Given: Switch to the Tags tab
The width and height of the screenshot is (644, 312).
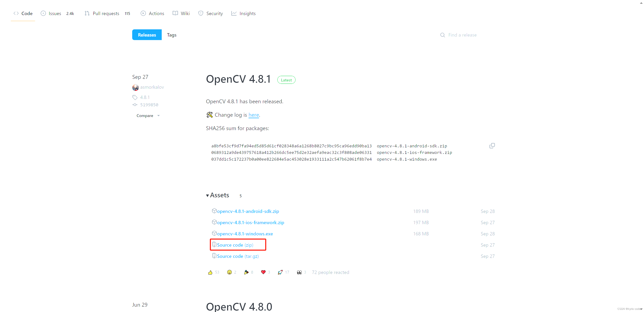Looking at the screenshot, I should click(172, 35).
